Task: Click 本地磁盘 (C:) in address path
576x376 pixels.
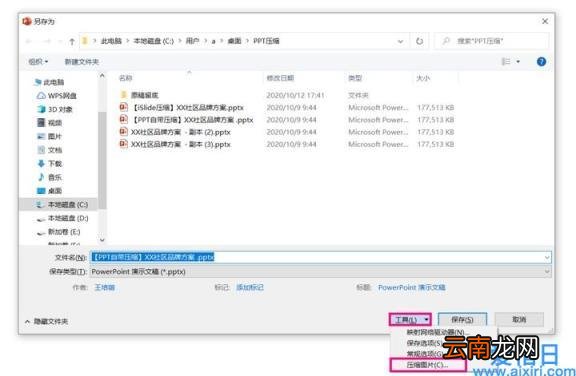Action: 154,41
